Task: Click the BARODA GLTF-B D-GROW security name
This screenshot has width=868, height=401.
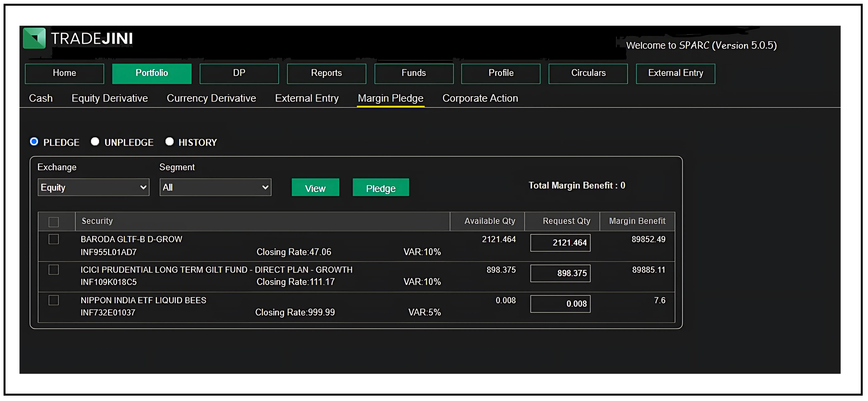Action: coord(131,239)
